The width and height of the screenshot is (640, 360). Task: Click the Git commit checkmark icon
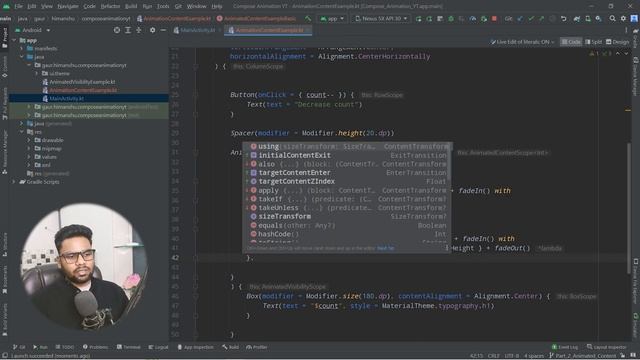(531, 19)
